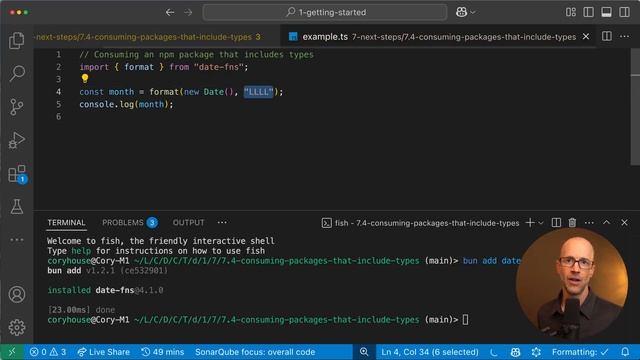Expand the Copilot dropdown chevron in title bar
This screenshot has width=640, height=360.
(x=473, y=13)
